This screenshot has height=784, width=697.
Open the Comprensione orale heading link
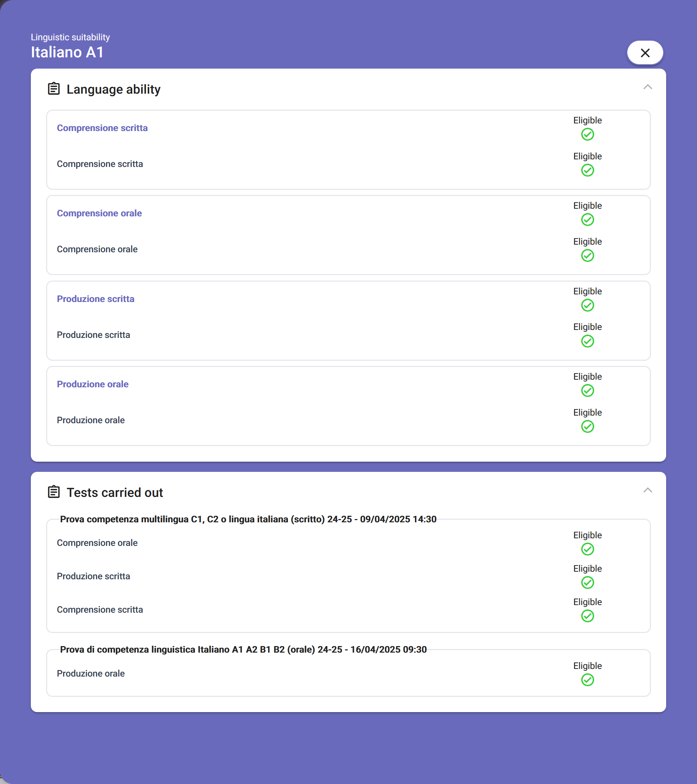tap(99, 213)
